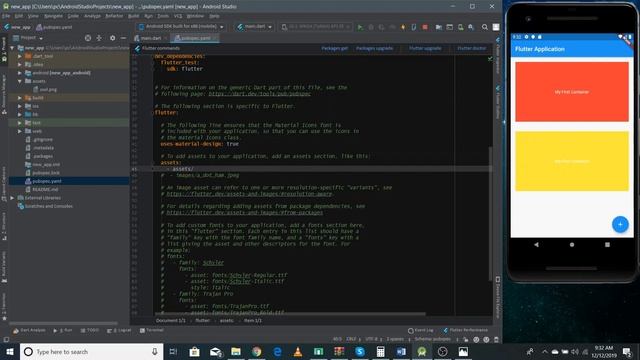Tap the emulator Home circle button
The height and width of the screenshot is (360, 640).
point(572,244)
